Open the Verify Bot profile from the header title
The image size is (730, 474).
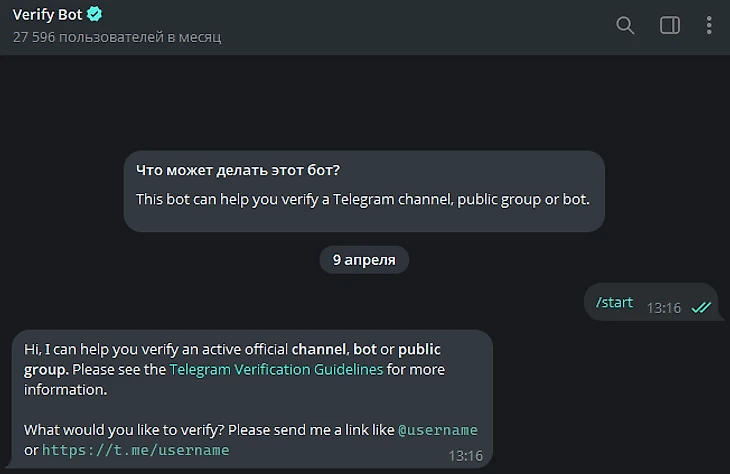48,15
